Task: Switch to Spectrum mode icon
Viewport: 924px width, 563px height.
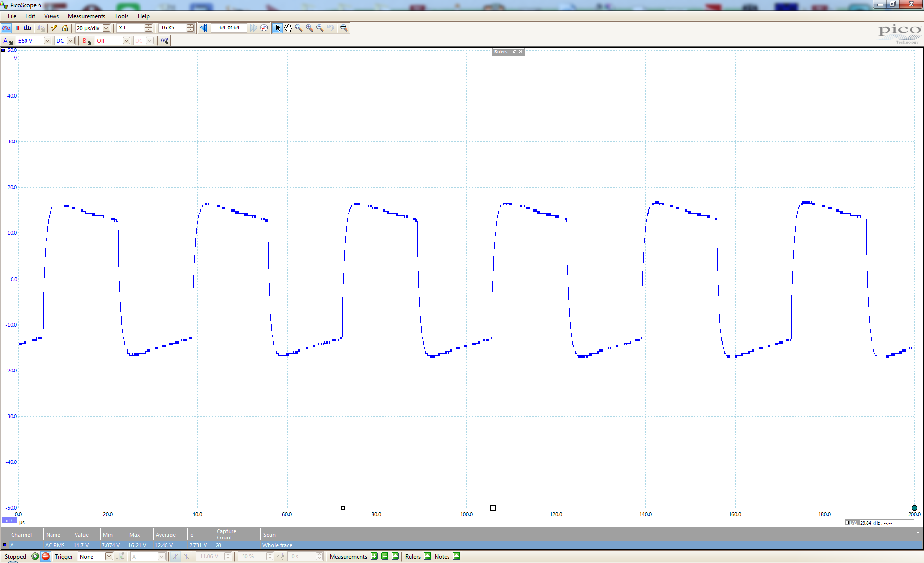Action: coord(27,28)
